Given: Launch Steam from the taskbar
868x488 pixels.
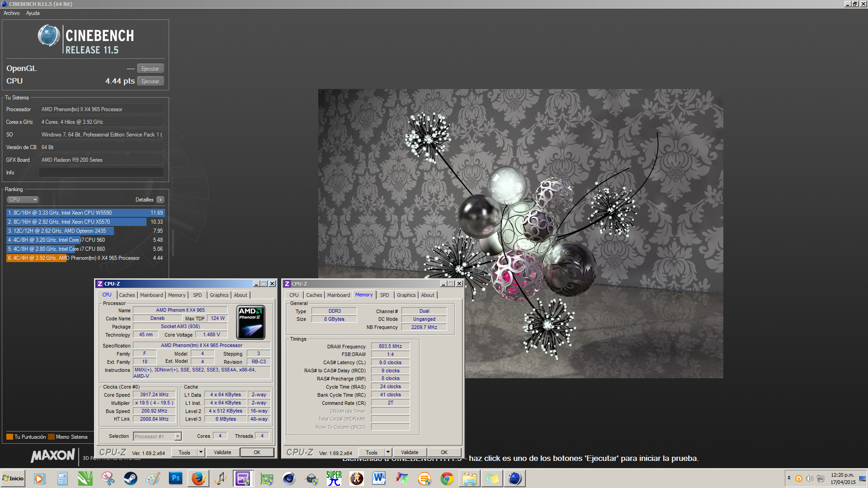Looking at the screenshot, I should point(130,479).
